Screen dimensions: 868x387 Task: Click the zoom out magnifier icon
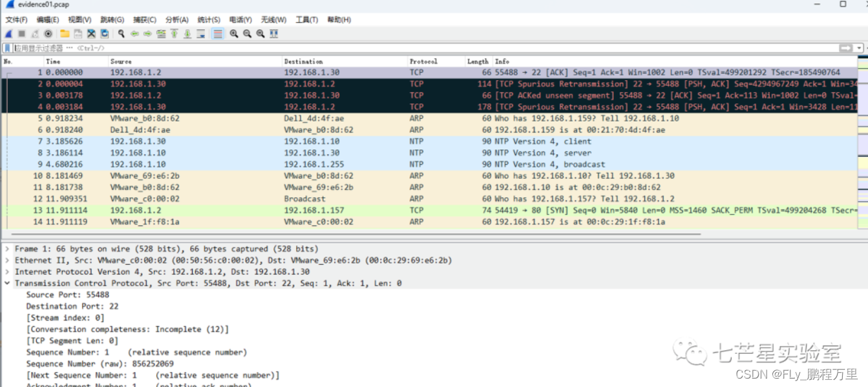tap(247, 34)
